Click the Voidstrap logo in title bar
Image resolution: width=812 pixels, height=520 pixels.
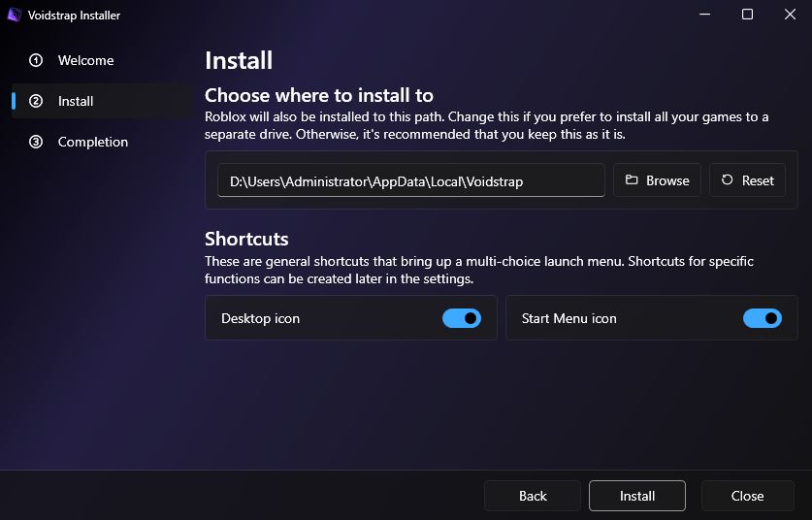[15, 15]
